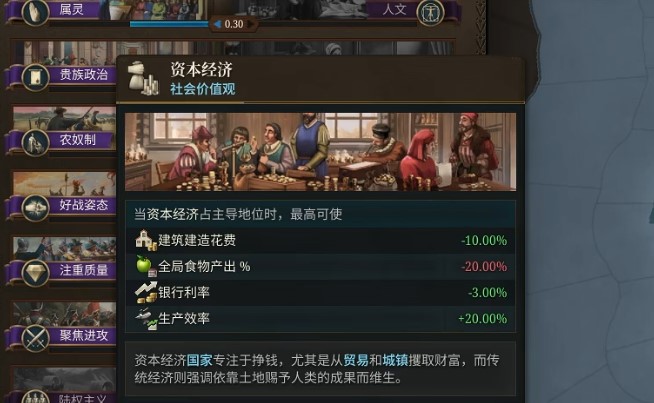This screenshot has height=403, width=654.
Task: Click the 好战姿态 handshake icon
Action: click(x=35, y=207)
